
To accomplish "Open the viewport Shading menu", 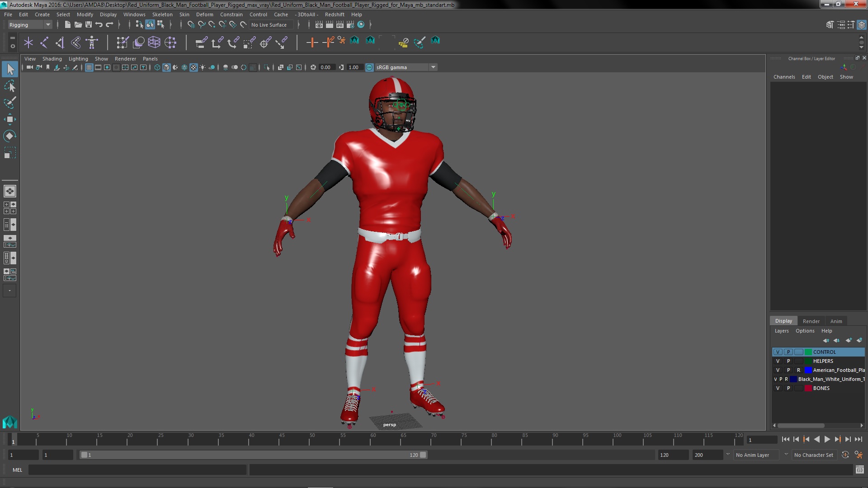I will coord(52,59).
